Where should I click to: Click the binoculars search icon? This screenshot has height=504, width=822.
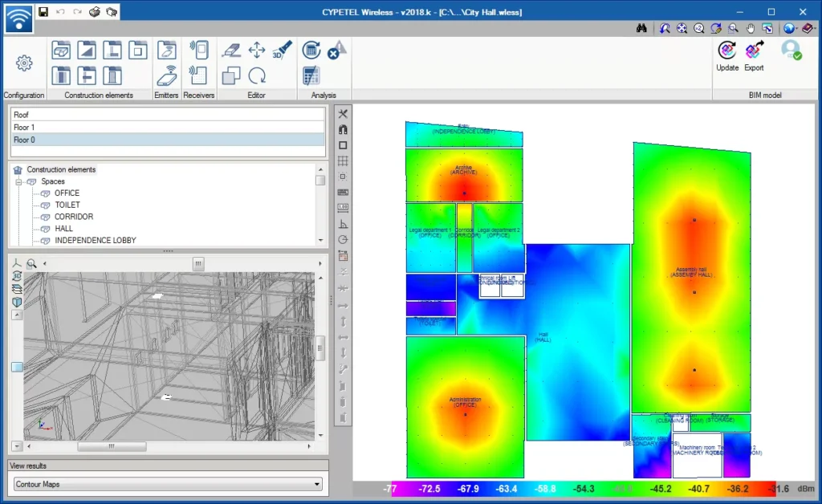[641, 28]
